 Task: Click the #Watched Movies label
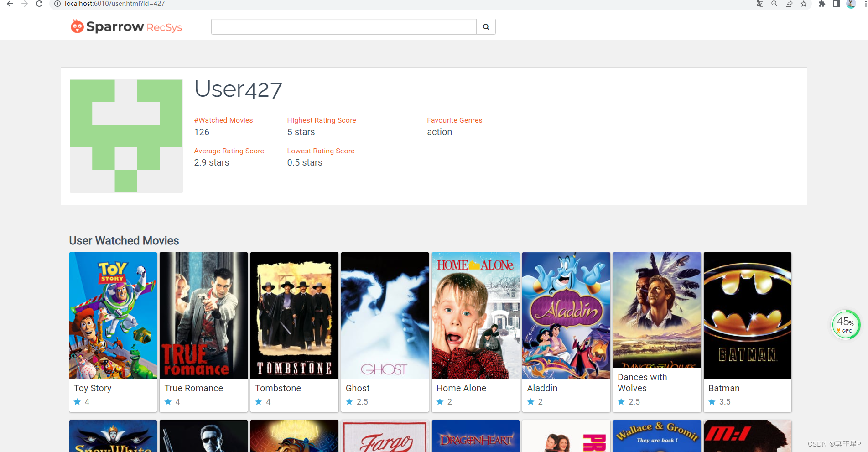223,120
